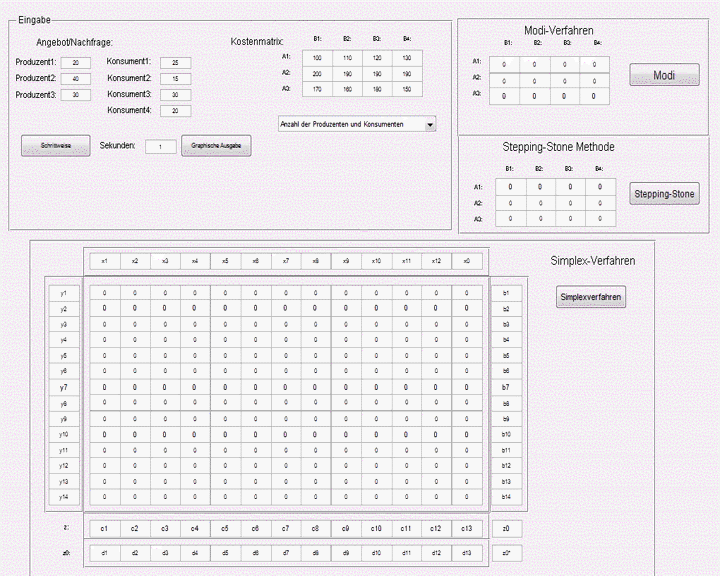Edit Kostenmatrix cell A1 B4
The image size is (720, 576).
pos(407,58)
